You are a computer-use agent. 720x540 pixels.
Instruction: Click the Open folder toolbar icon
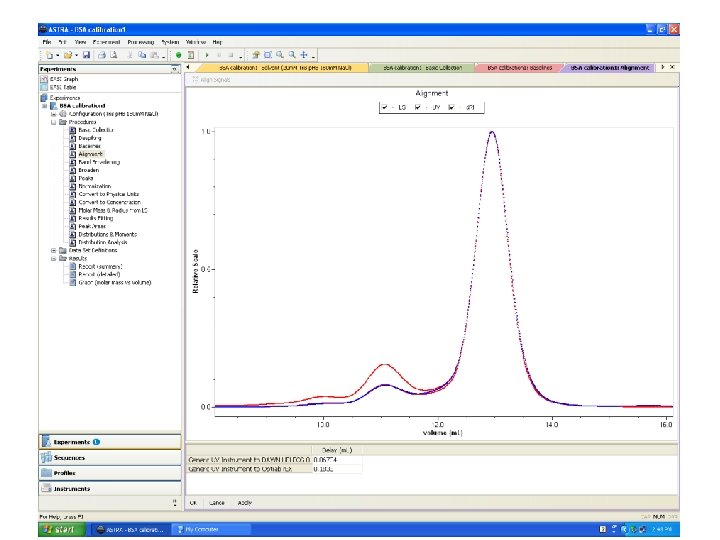pyautogui.click(x=68, y=55)
